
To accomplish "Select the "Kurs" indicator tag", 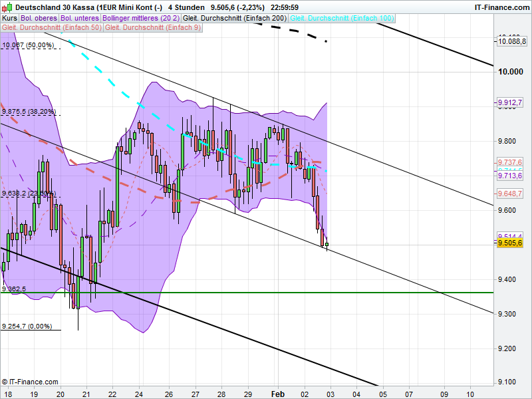I will click(x=10, y=19).
